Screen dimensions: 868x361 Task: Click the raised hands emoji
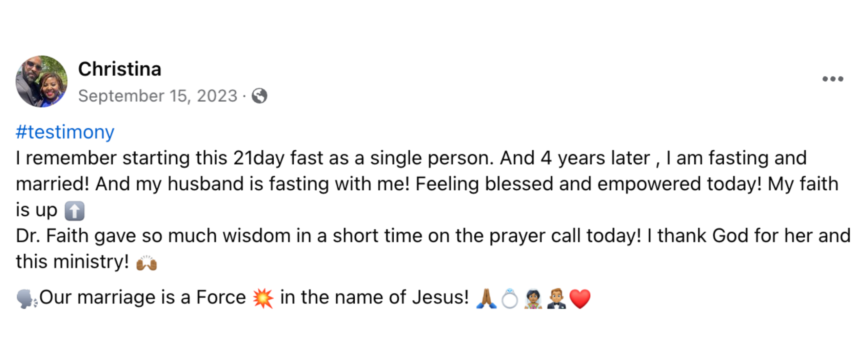click(146, 263)
